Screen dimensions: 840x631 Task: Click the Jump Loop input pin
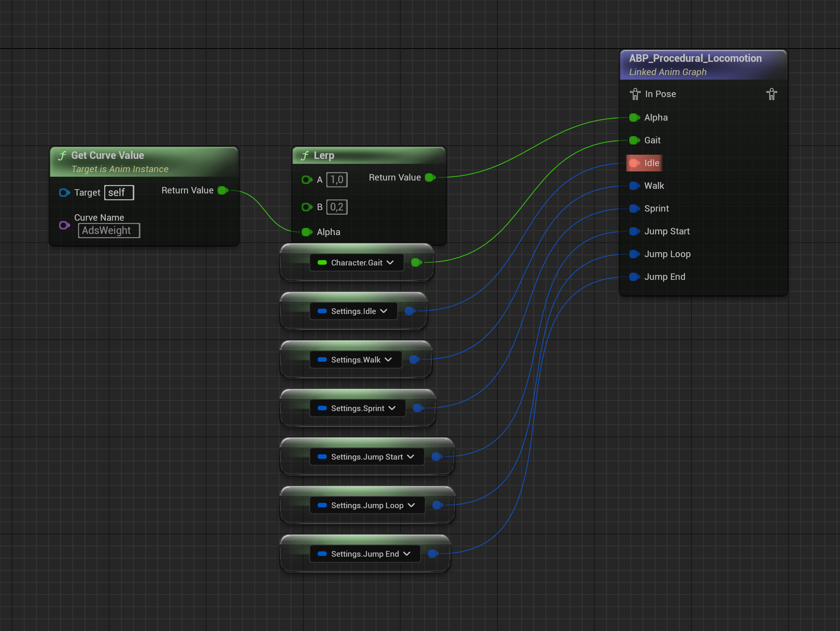tap(634, 254)
